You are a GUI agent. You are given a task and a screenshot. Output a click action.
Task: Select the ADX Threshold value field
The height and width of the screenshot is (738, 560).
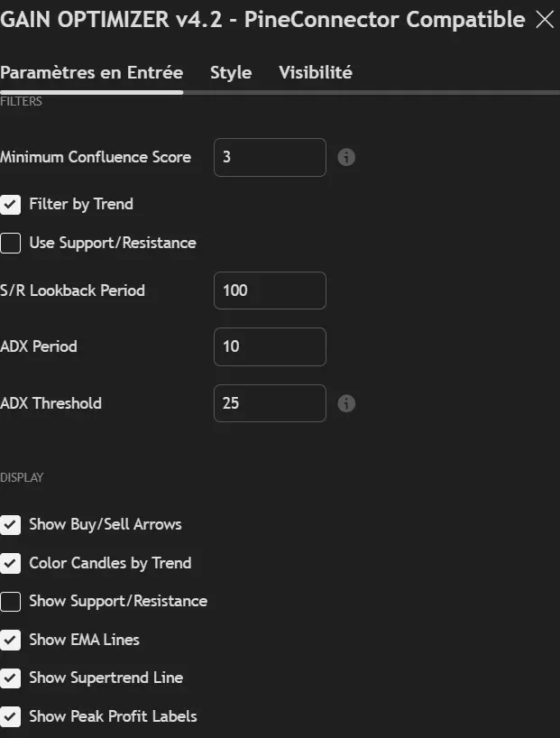tap(269, 403)
